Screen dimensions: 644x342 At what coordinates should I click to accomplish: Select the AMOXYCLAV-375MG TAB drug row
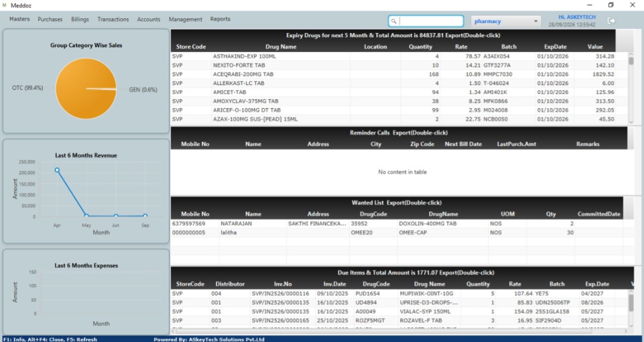pyautogui.click(x=399, y=101)
